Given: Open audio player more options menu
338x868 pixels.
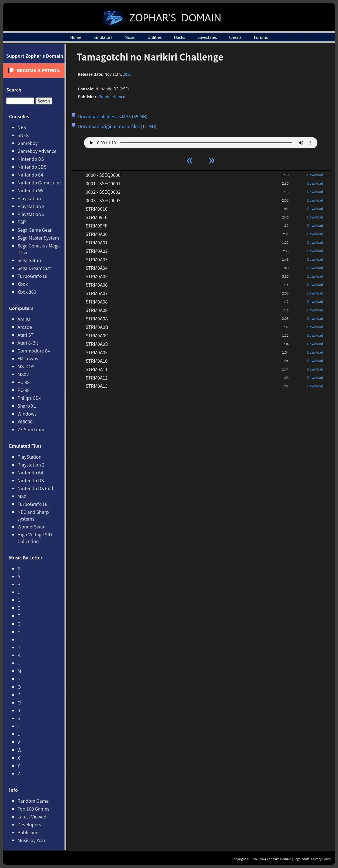Looking at the screenshot, I should [310, 143].
